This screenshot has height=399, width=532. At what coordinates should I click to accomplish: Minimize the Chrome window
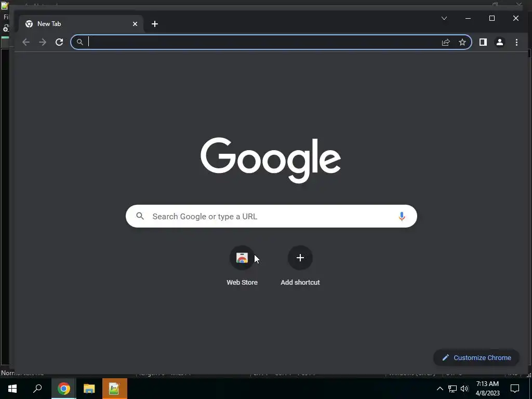[468, 18]
